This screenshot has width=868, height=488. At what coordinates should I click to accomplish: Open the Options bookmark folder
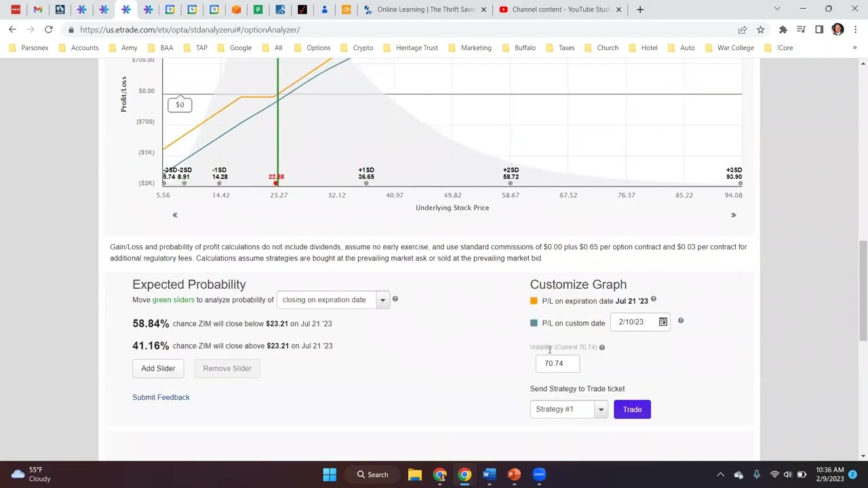click(311, 47)
